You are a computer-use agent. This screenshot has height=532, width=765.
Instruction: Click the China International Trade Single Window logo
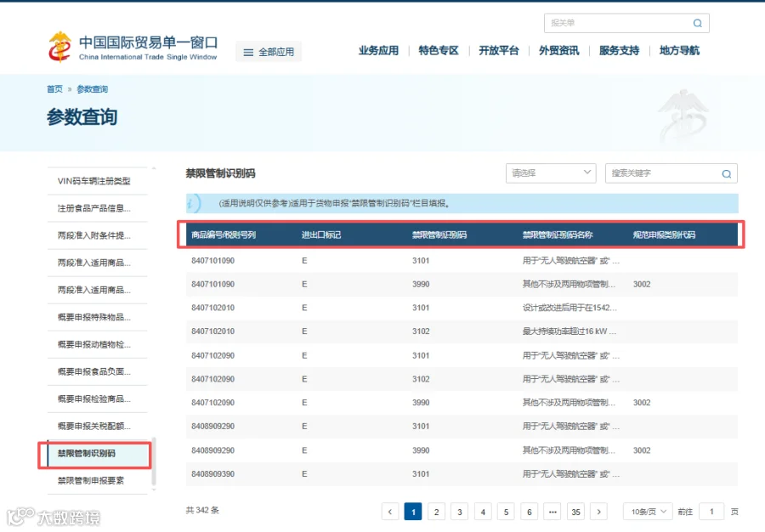pos(133,48)
